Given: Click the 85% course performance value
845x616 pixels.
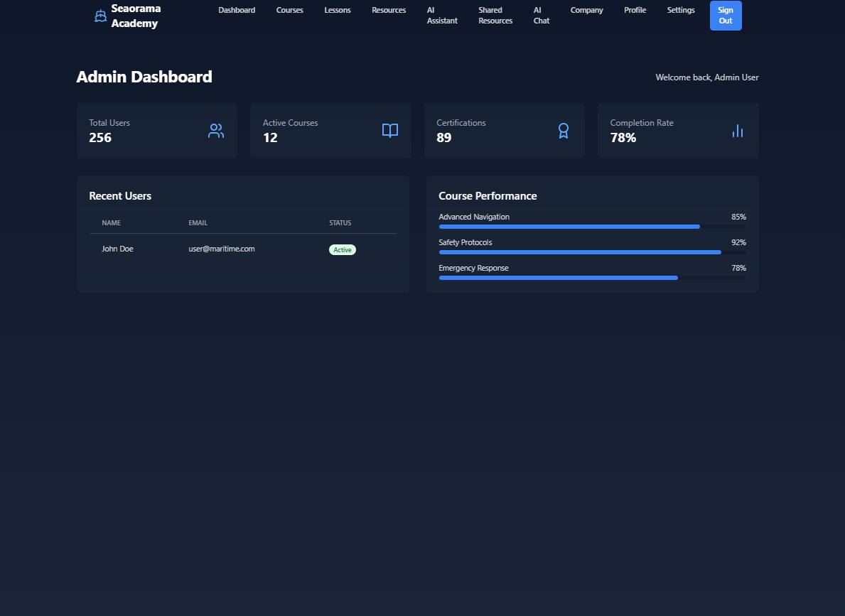Looking at the screenshot, I should tap(739, 217).
